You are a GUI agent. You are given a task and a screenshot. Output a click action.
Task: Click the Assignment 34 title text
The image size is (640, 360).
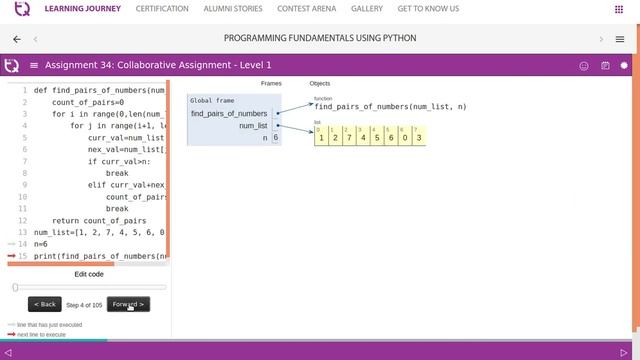pyautogui.click(x=158, y=65)
